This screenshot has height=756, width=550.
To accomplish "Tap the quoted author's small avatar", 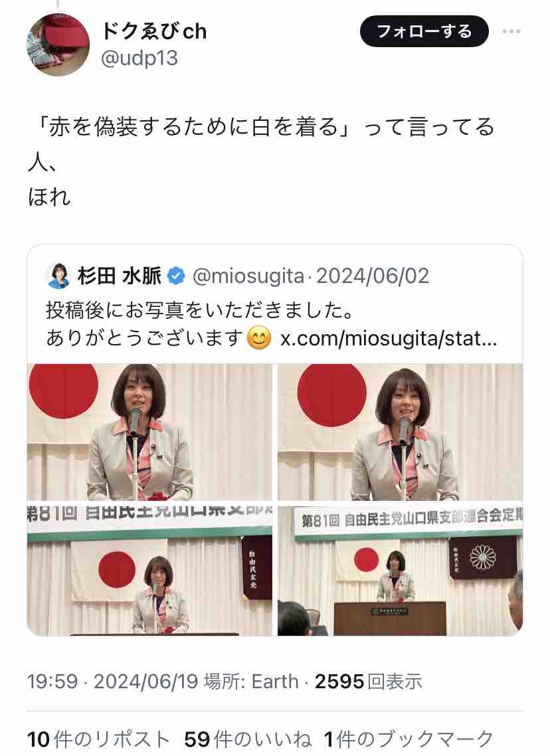I will (58, 276).
